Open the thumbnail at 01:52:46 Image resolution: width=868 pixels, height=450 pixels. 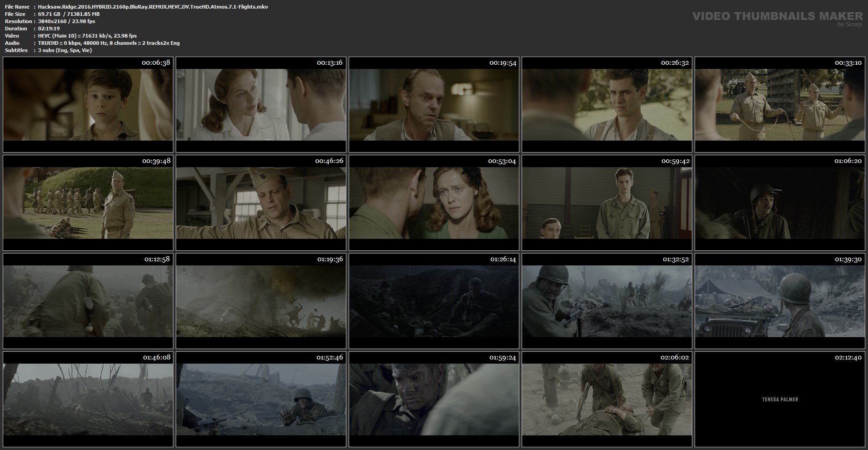(261, 399)
